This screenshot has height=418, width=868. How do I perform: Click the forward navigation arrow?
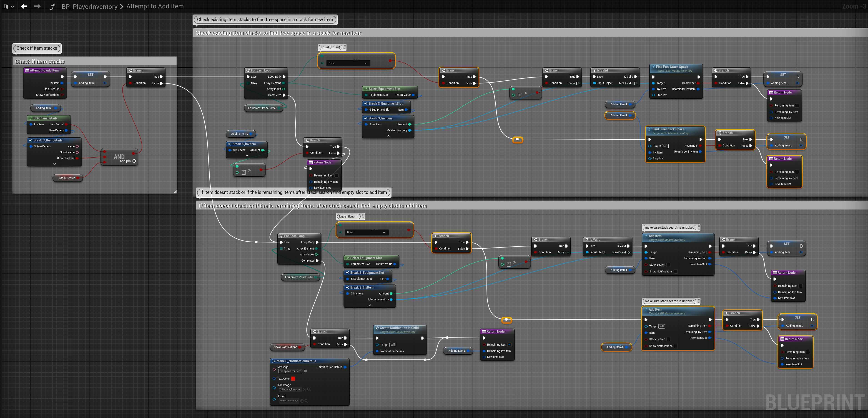[x=37, y=6]
